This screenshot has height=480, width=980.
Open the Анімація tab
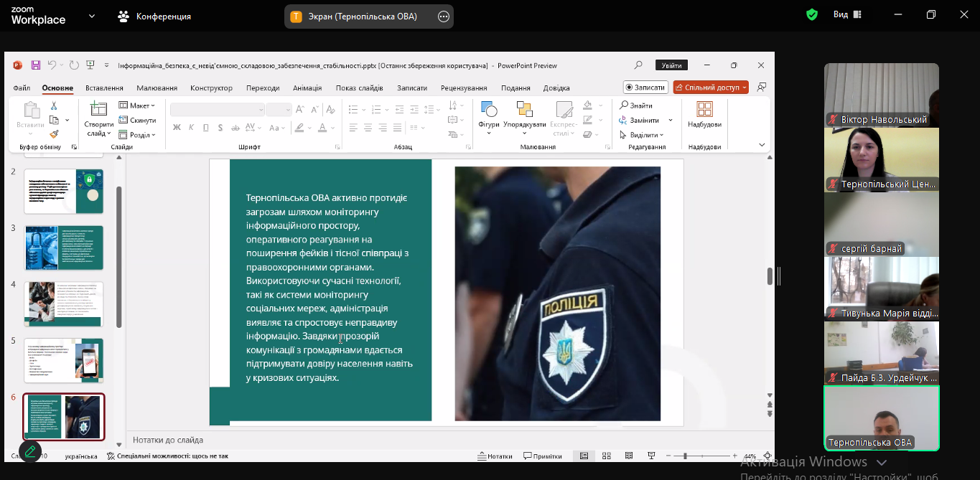point(307,88)
